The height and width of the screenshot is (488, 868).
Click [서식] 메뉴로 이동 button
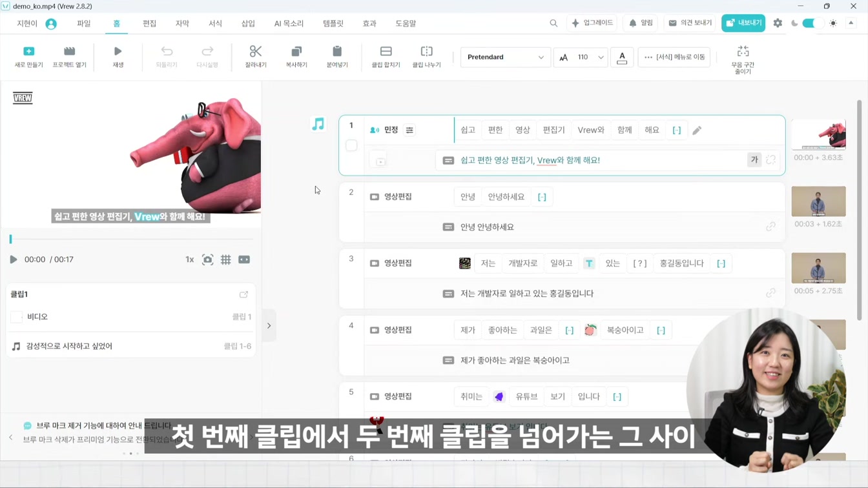coord(674,57)
